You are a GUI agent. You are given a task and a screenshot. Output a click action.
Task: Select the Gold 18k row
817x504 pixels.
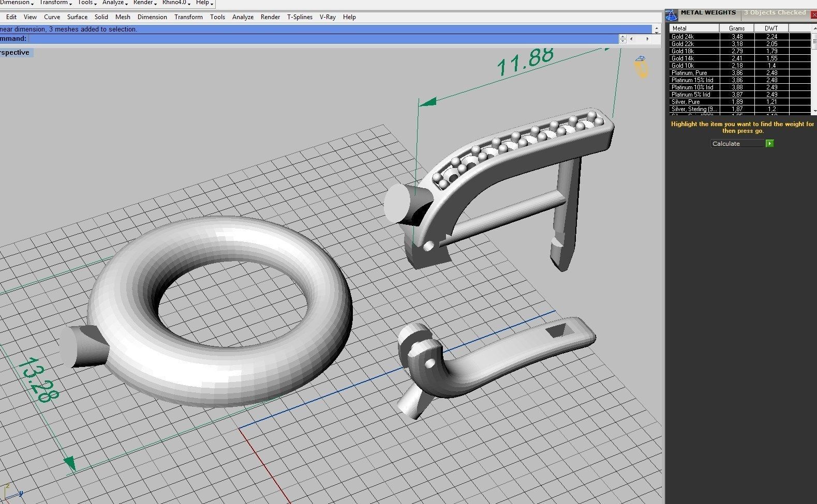point(740,51)
